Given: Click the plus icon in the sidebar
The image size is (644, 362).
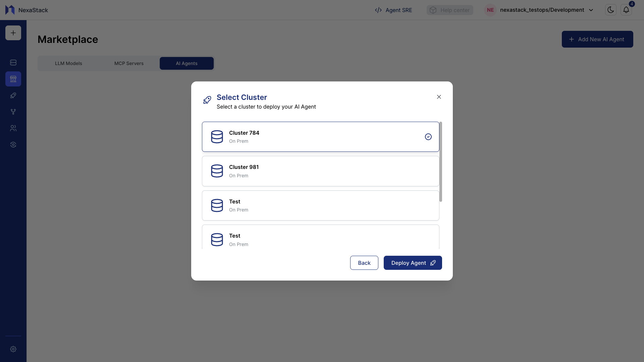Looking at the screenshot, I should 13,33.
